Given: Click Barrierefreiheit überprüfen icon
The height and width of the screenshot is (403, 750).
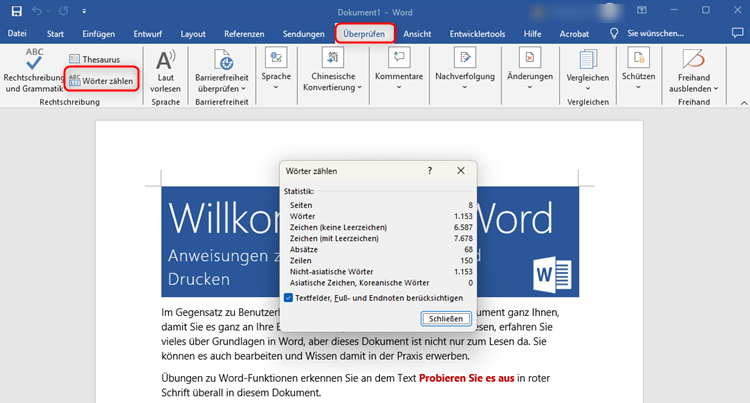Looking at the screenshot, I should (223, 60).
